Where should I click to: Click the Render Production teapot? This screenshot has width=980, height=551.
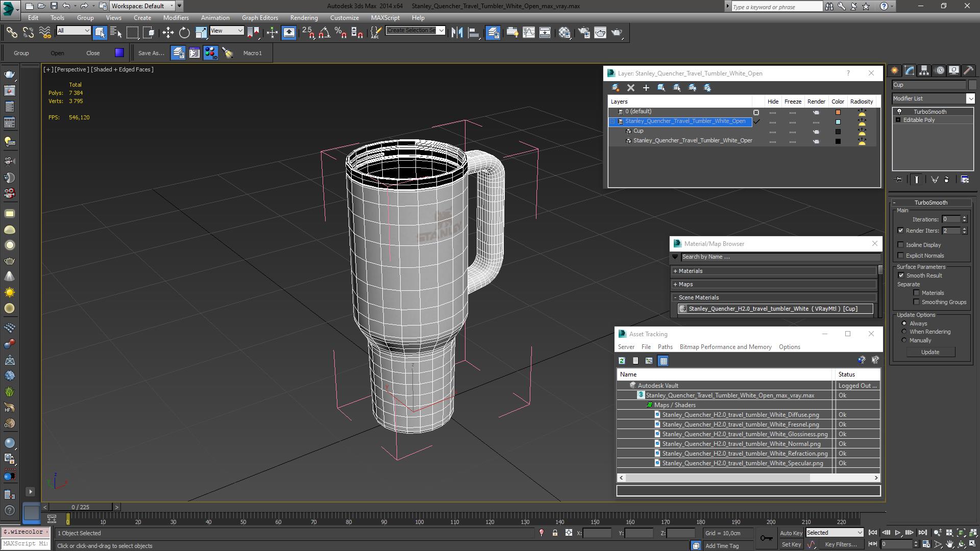[617, 33]
